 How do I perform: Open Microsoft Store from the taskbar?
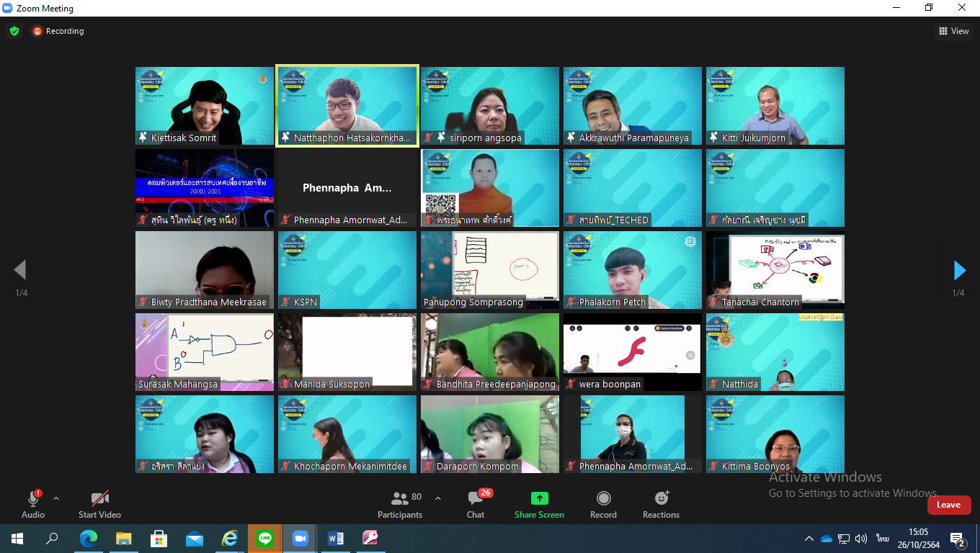coord(159,539)
